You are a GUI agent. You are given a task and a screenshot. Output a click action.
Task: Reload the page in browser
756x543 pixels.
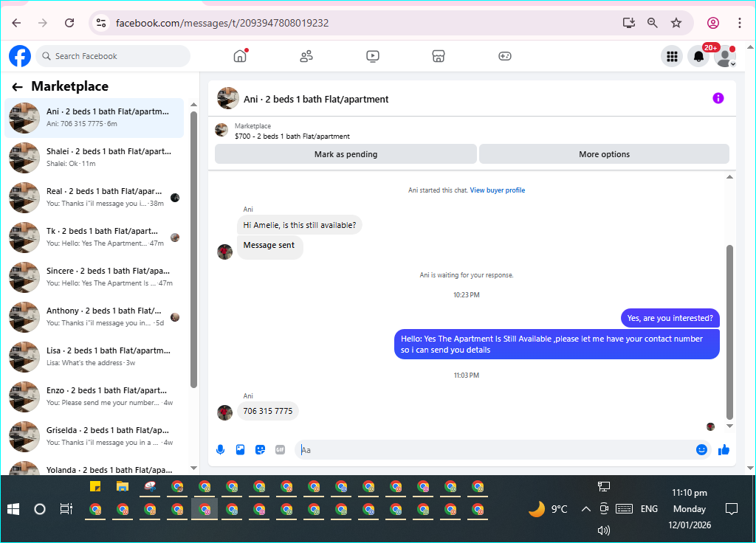(69, 23)
